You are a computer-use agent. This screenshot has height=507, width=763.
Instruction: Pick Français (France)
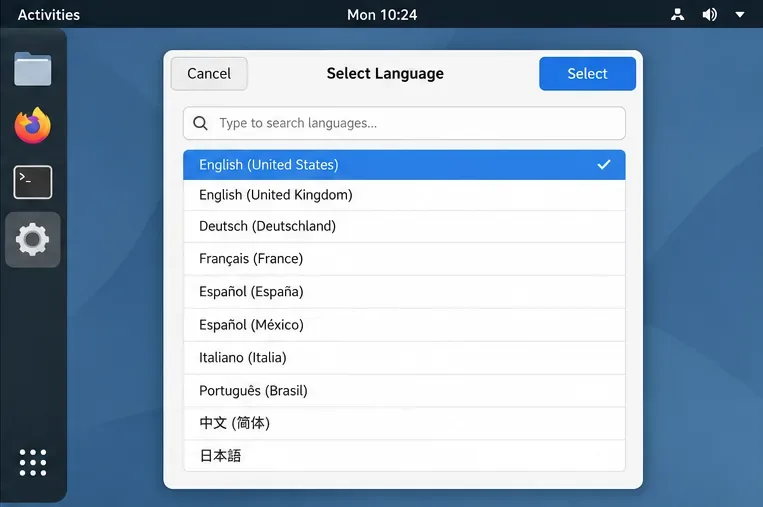(x=404, y=259)
